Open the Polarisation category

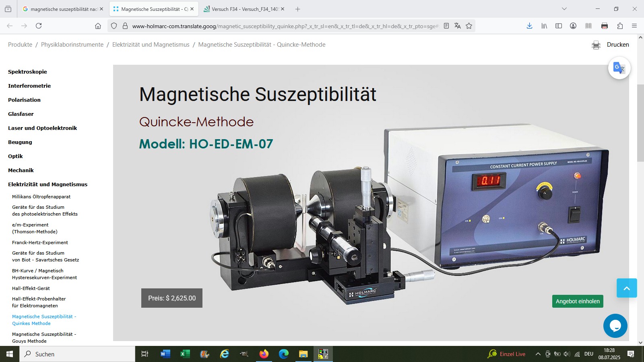click(24, 100)
